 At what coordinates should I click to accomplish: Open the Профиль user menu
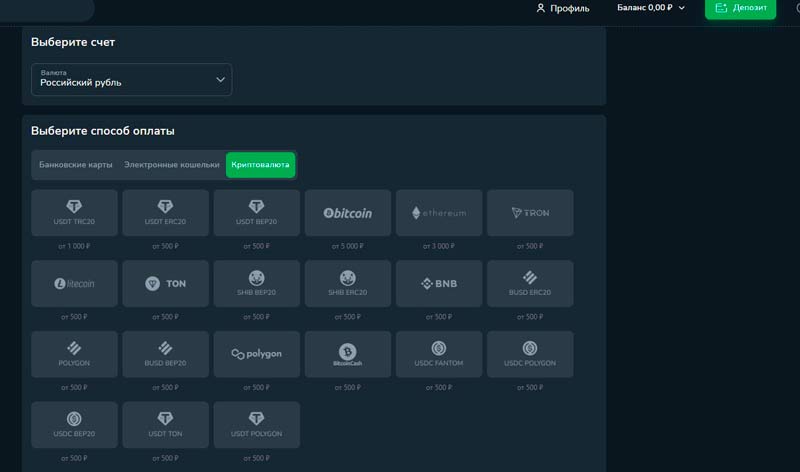(563, 8)
